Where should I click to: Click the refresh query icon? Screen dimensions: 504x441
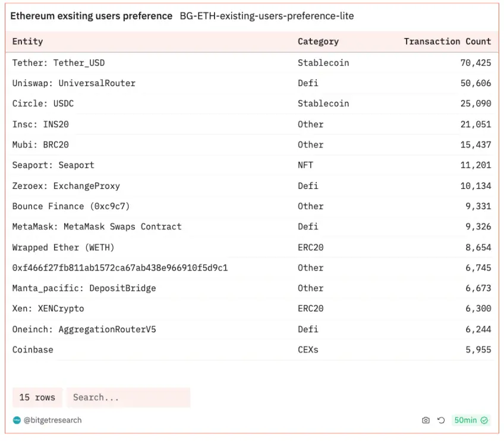click(x=441, y=420)
